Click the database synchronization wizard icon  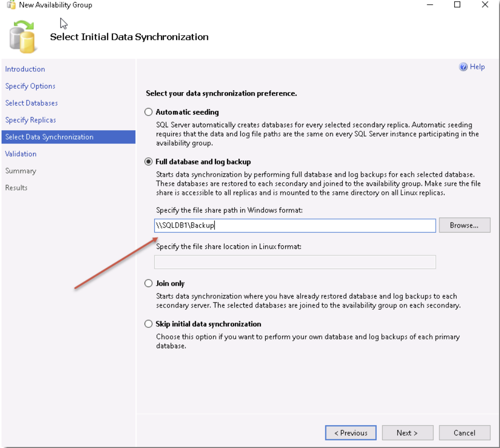point(22,37)
